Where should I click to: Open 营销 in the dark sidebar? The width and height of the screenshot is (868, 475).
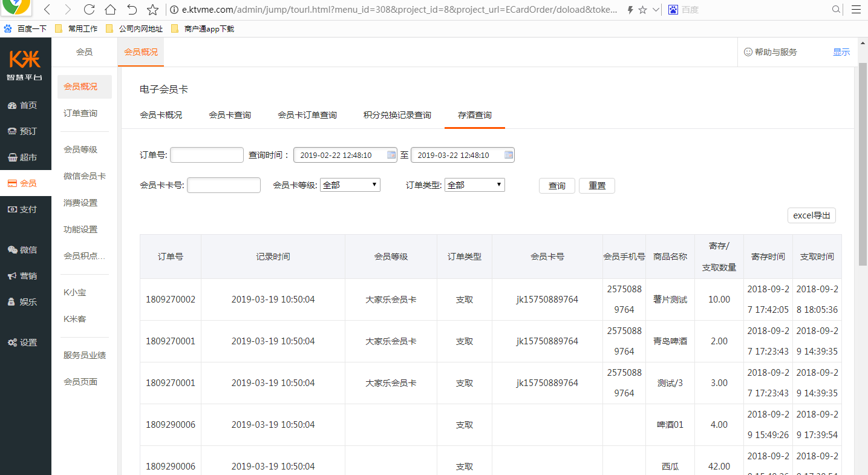(x=25, y=276)
